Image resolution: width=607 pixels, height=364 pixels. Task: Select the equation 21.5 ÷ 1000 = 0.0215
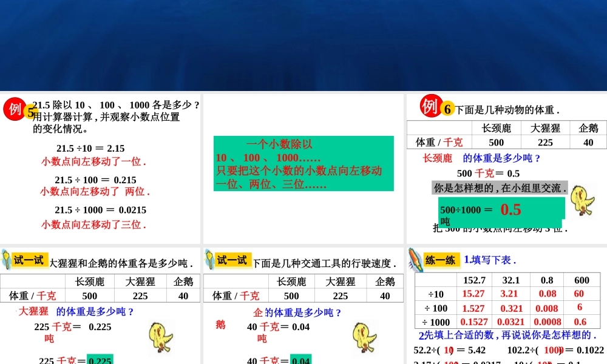pos(101,210)
